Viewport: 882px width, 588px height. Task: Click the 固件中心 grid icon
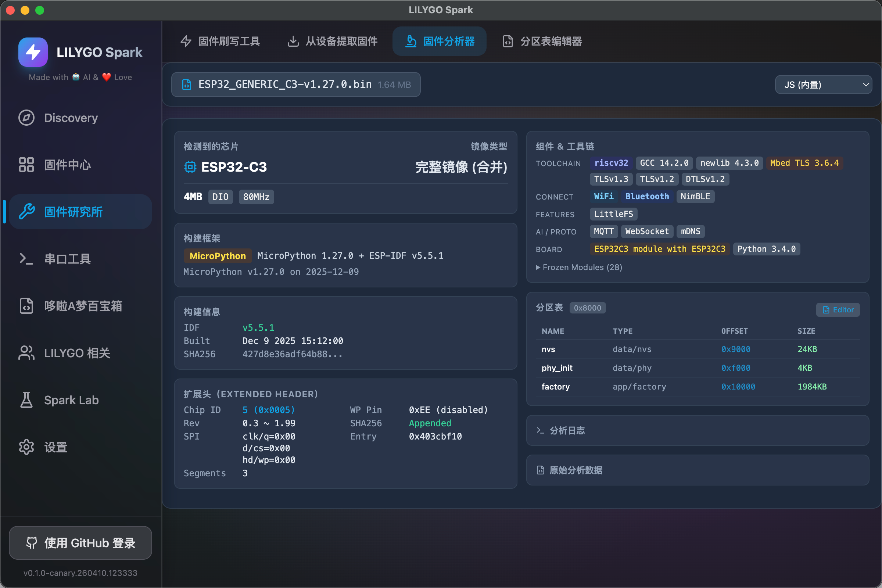[26, 165]
